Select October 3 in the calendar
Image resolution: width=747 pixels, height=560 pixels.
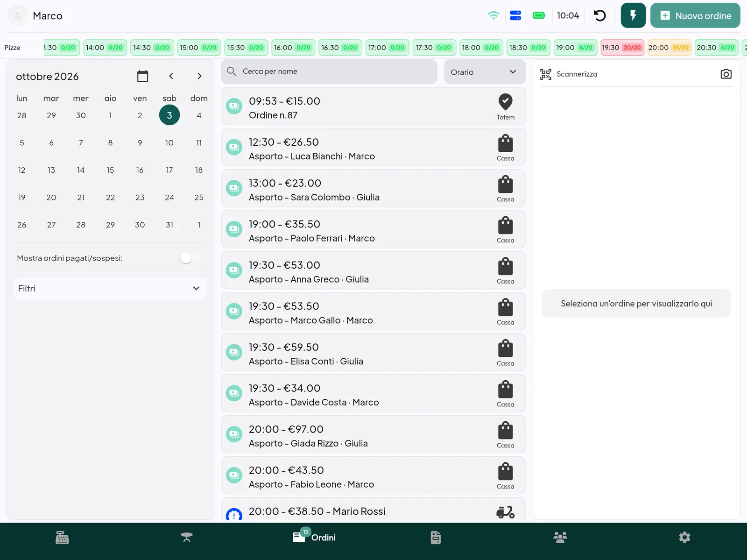[x=169, y=115]
